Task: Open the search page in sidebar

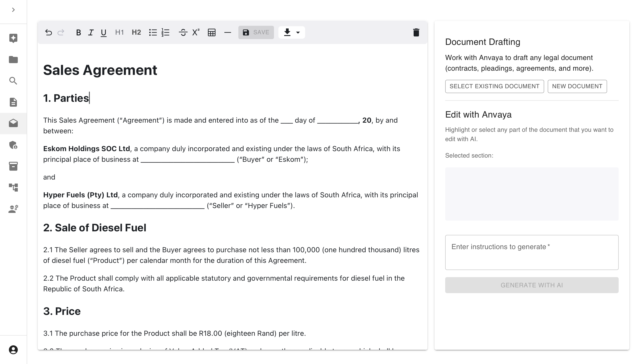Action: click(x=13, y=81)
